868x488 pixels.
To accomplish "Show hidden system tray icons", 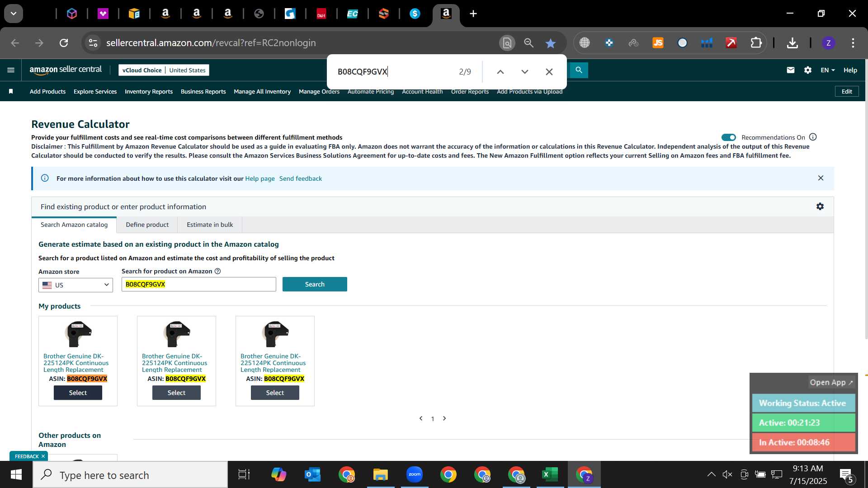I will pos(711,474).
